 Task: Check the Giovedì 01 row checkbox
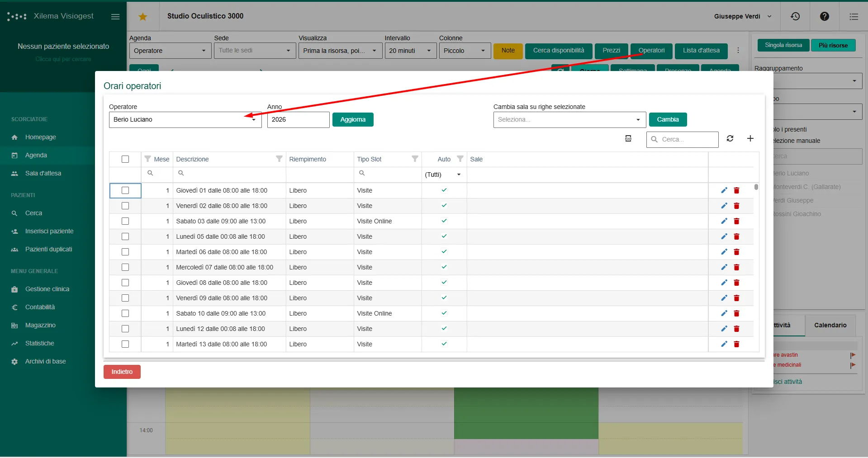pyautogui.click(x=125, y=190)
